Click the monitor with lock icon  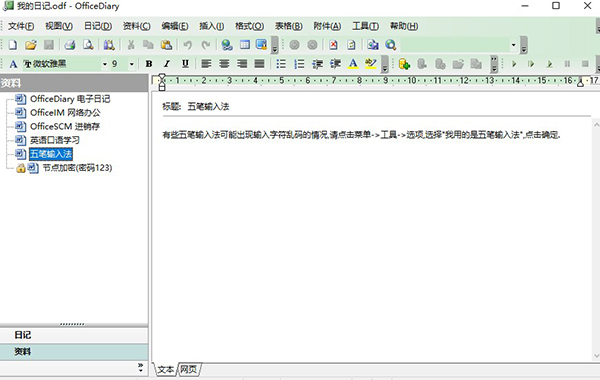262,45
